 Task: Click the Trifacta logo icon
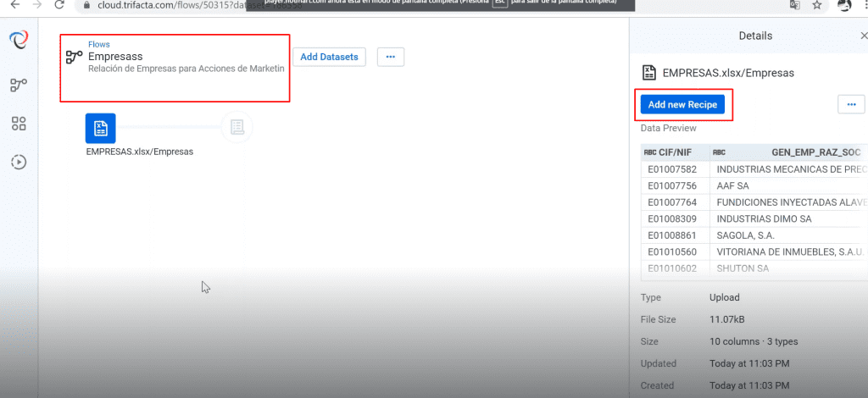tap(19, 41)
